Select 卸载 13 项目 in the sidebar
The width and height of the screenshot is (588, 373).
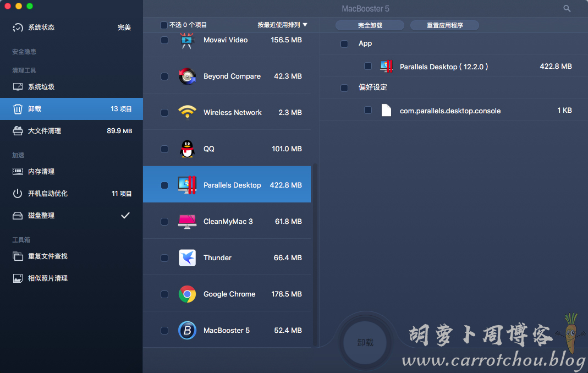click(72, 109)
